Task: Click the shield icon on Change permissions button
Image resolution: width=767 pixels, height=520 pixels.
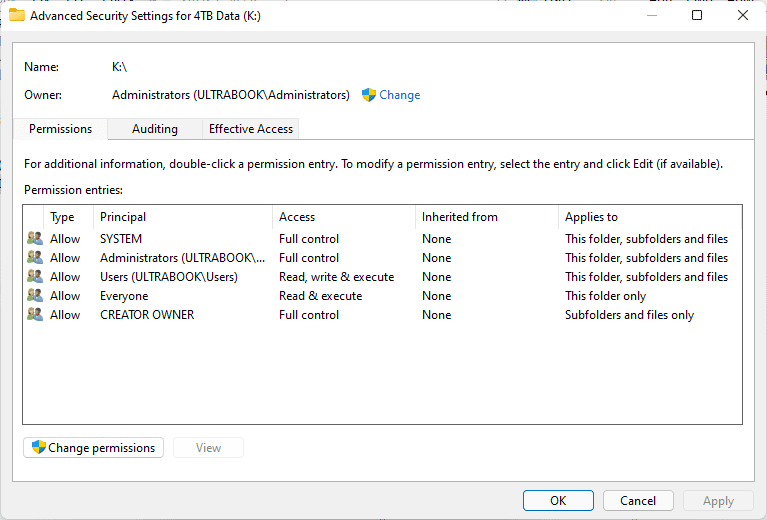Action: click(39, 447)
